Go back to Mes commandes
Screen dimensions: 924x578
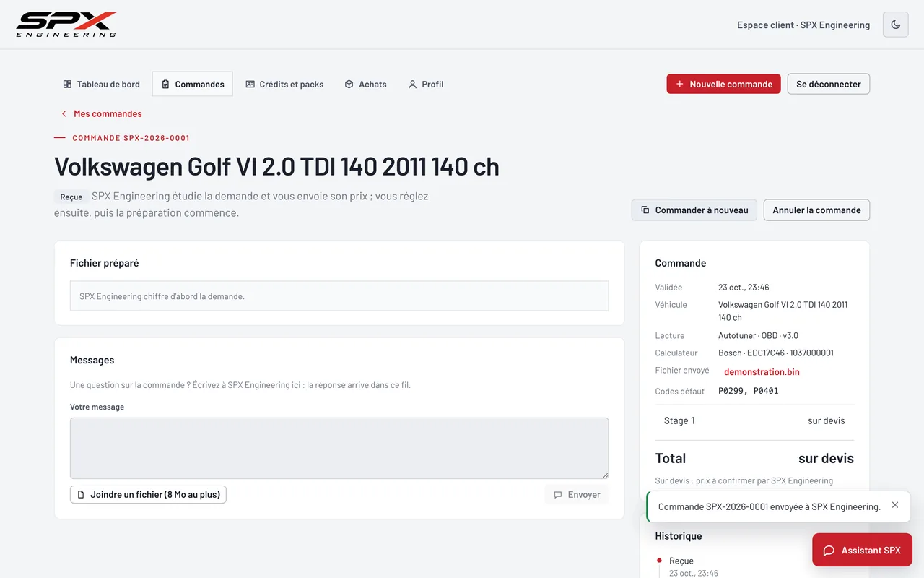(x=101, y=113)
